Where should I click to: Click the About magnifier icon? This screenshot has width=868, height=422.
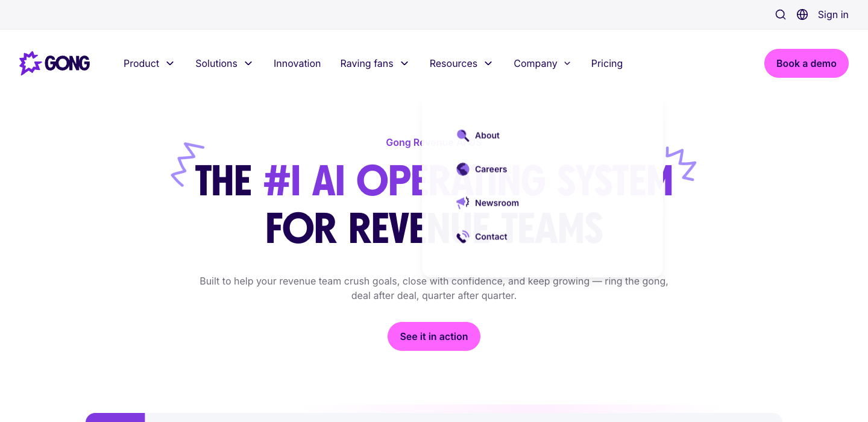pyautogui.click(x=463, y=136)
